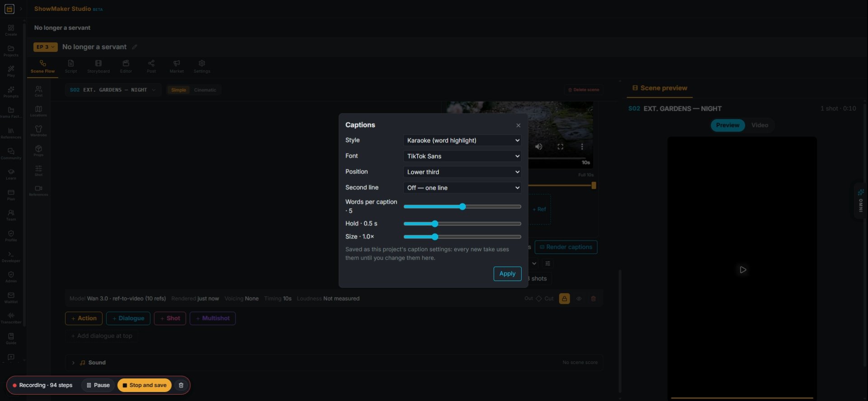This screenshot has width=868, height=401.
Task: Switch to the Script tab
Action: [71, 66]
